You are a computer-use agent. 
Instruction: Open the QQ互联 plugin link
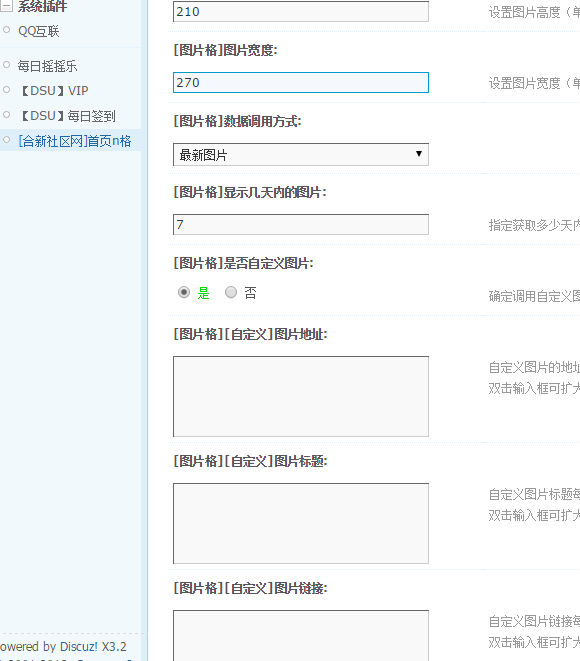(x=38, y=31)
